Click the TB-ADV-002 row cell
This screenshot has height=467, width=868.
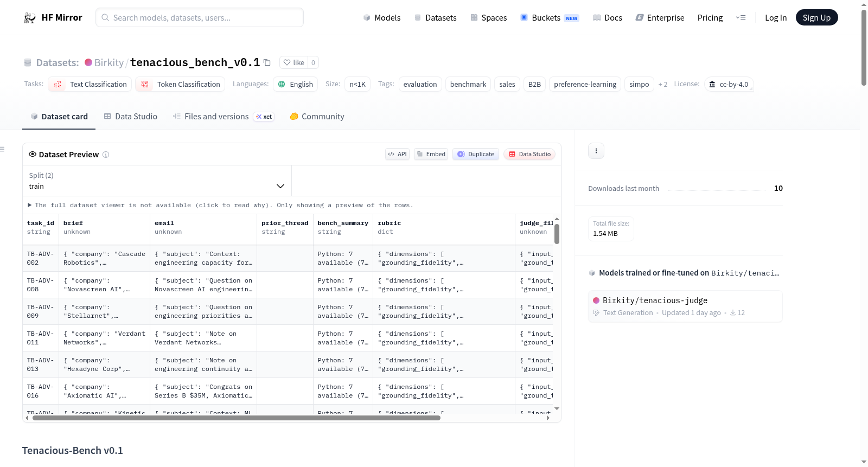point(41,258)
